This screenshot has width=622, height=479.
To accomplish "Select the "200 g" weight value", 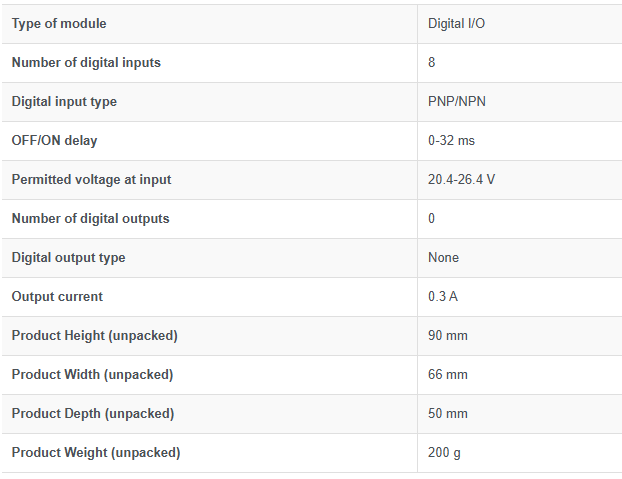I will tap(444, 452).
